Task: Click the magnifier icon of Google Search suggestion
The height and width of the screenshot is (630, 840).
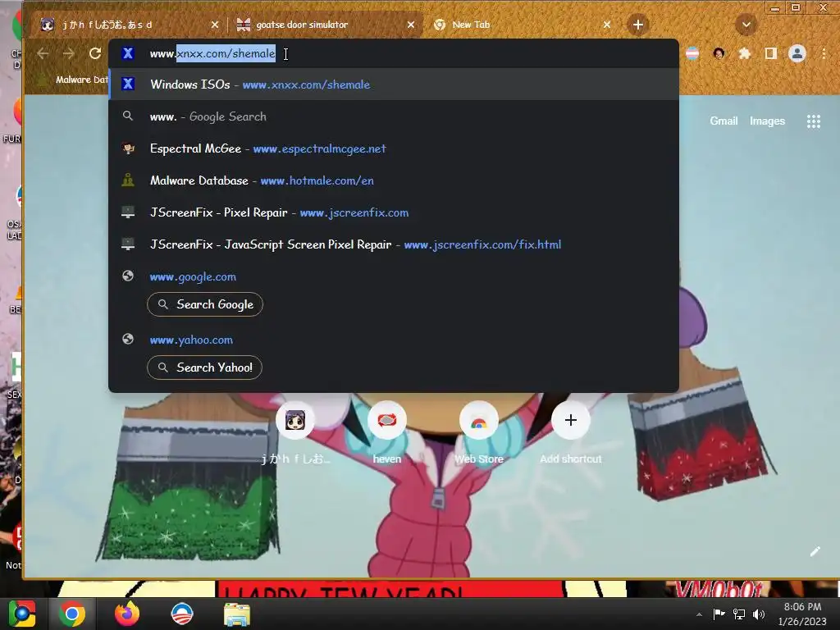Action: point(127,116)
